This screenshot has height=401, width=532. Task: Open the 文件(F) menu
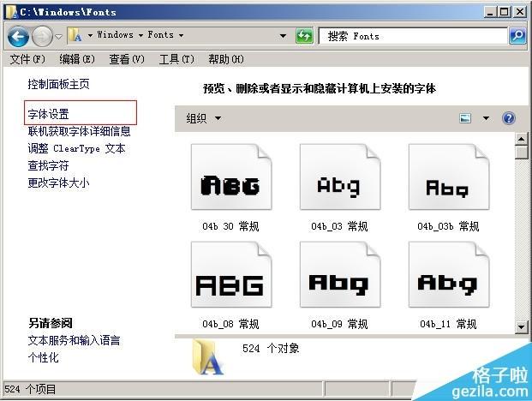pos(27,59)
